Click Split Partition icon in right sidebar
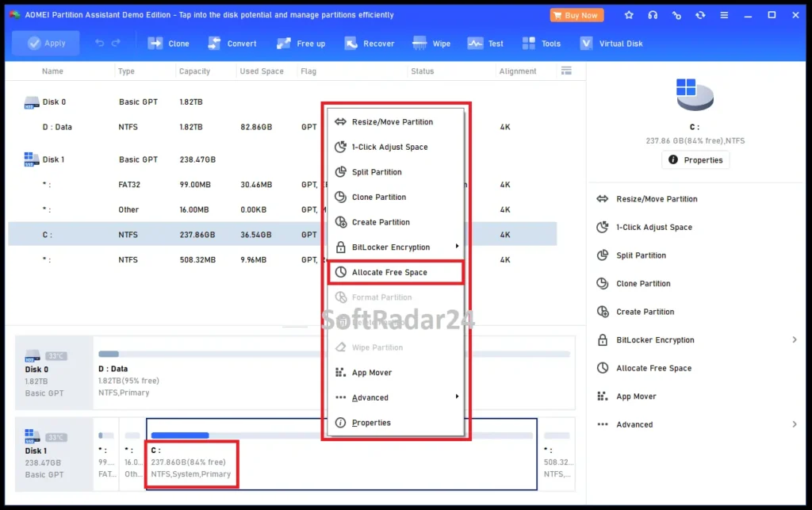 tap(603, 255)
